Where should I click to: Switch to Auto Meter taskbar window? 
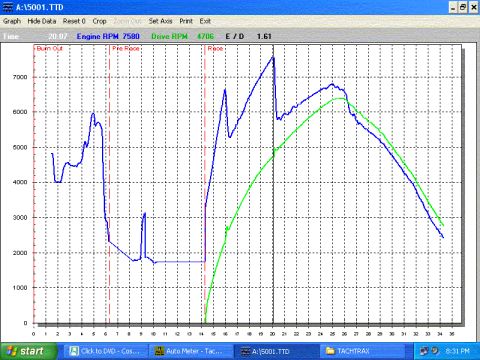[192, 351]
